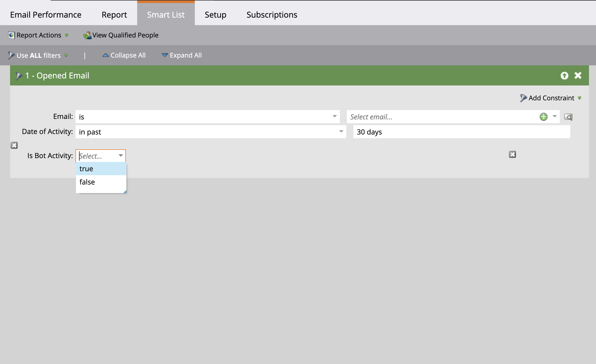Remove the Is Bot Activity constraint on the right
The width and height of the screenshot is (596, 364).
coord(512,154)
